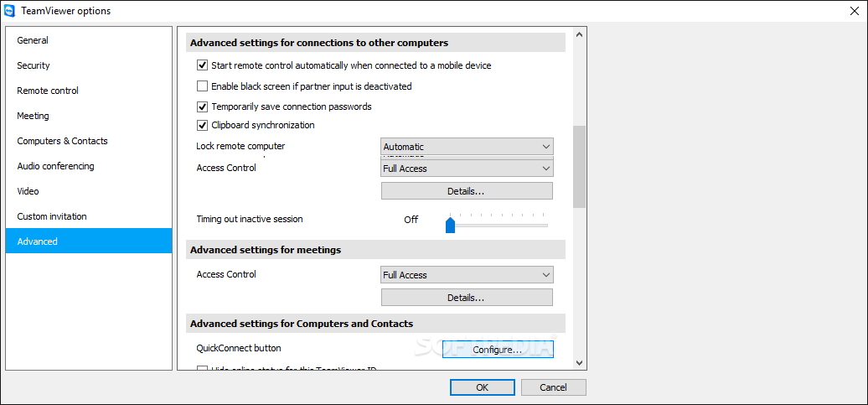Click the vertical scrollbar thumb
This screenshot has width=868, height=405.
click(x=580, y=166)
